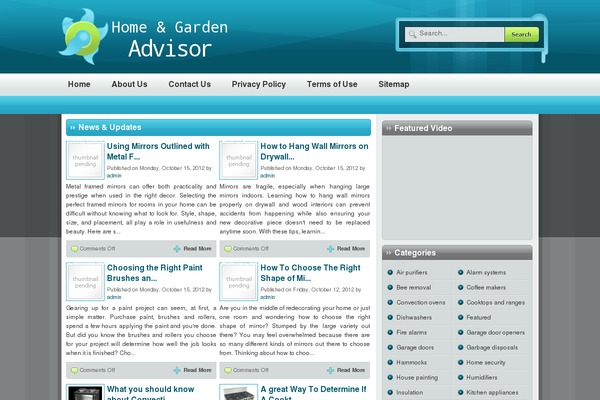
Task: Open Convection ovens category
Action: click(421, 302)
